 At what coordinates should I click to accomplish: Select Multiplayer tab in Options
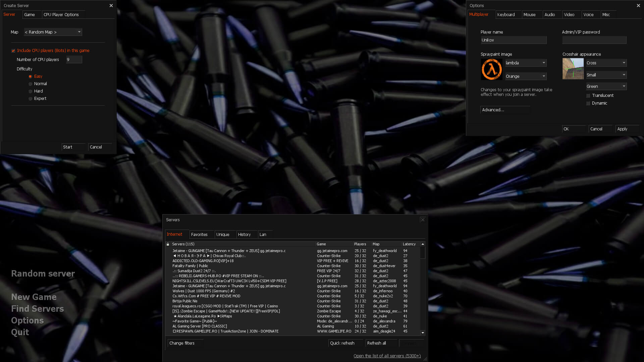point(481,14)
